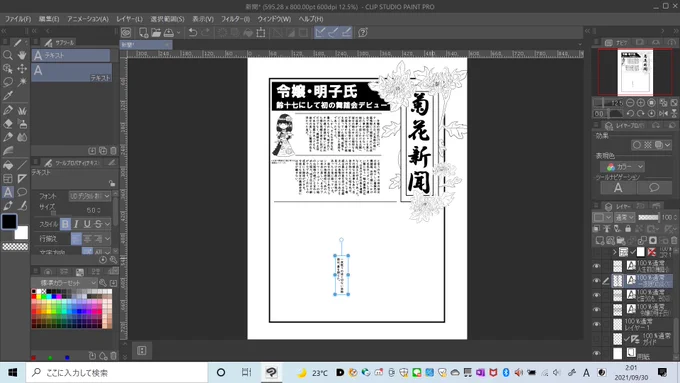The width and height of the screenshot is (680, 383).
Task: Select the Text tool in toolbox
Action: tap(7, 192)
